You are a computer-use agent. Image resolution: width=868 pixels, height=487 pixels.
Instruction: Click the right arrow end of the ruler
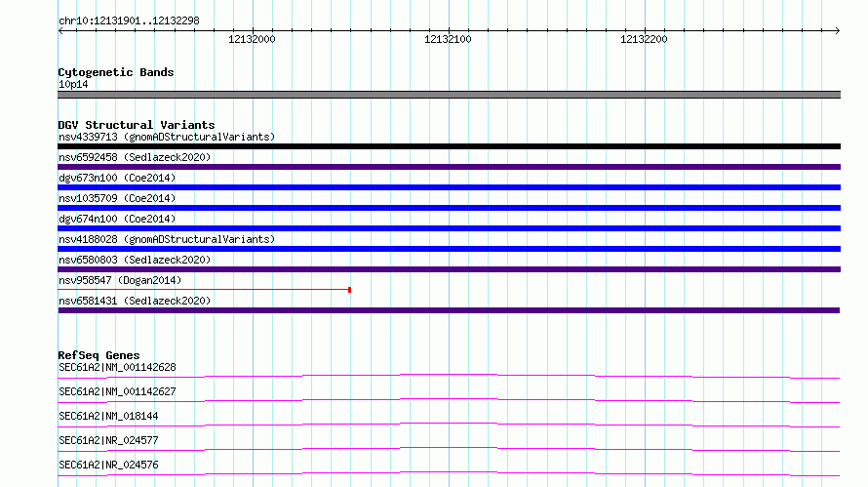[838, 30]
